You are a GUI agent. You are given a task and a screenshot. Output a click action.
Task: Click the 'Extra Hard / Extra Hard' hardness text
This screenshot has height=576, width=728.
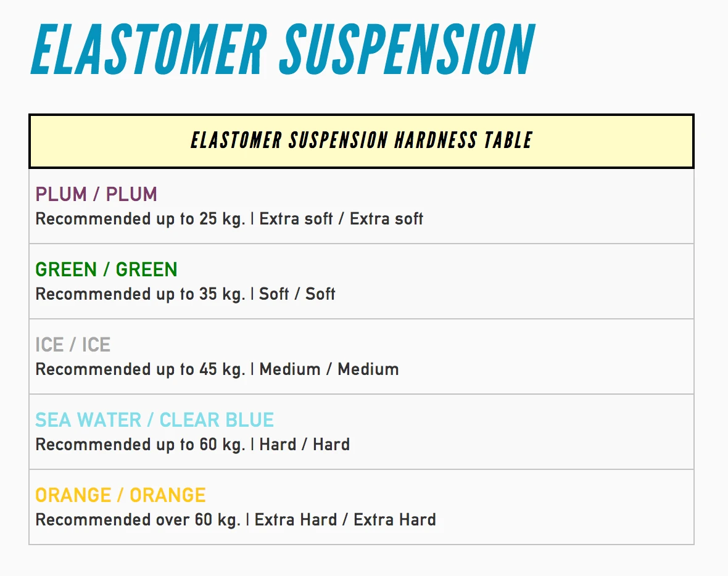(345, 520)
